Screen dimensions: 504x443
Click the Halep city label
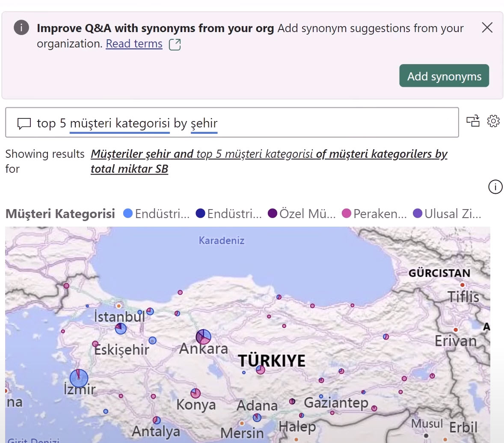[x=297, y=427]
